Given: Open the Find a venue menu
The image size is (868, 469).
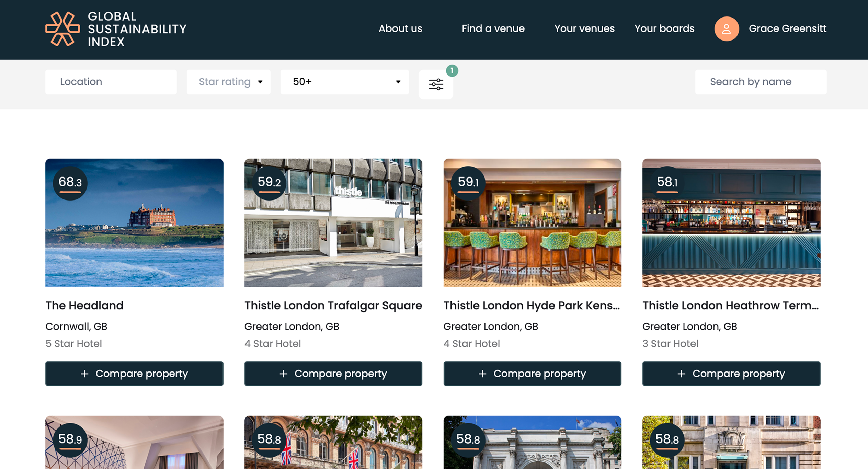Looking at the screenshot, I should 493,29.
